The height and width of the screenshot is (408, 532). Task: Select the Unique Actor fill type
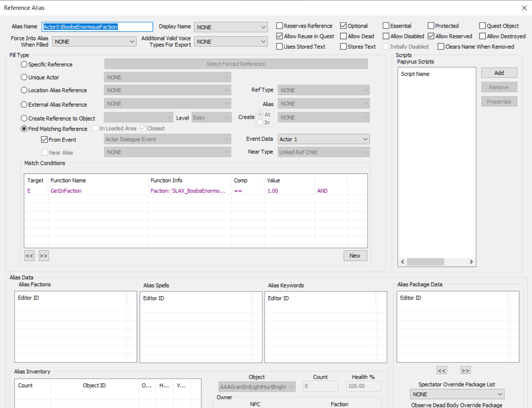[x=24, y=77]
